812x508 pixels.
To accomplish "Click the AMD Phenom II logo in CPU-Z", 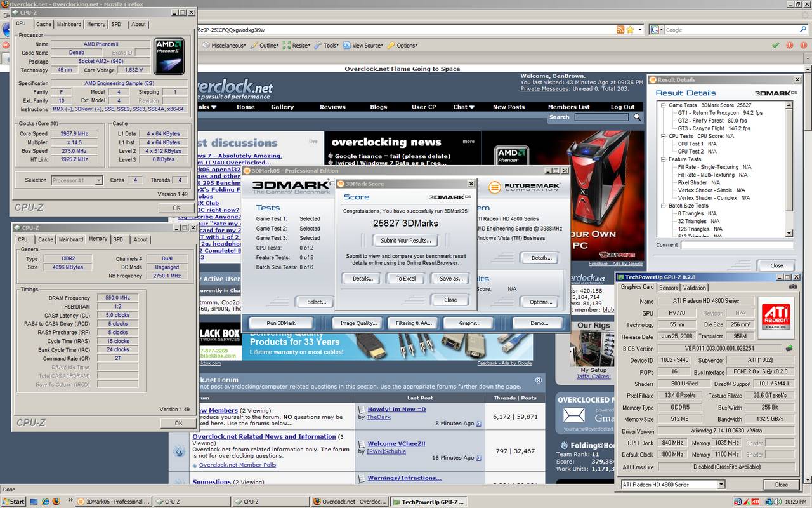I will [x=169, y=56].
